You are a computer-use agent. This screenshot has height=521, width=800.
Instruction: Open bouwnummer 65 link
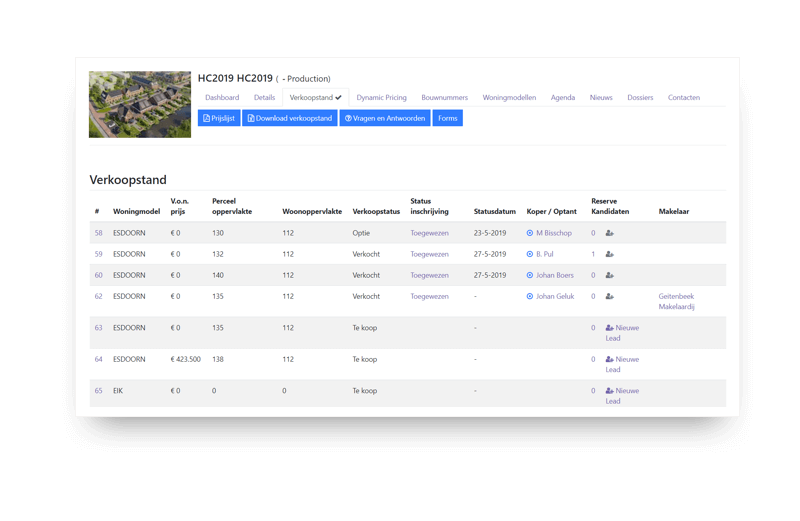(x=98, y=391)
